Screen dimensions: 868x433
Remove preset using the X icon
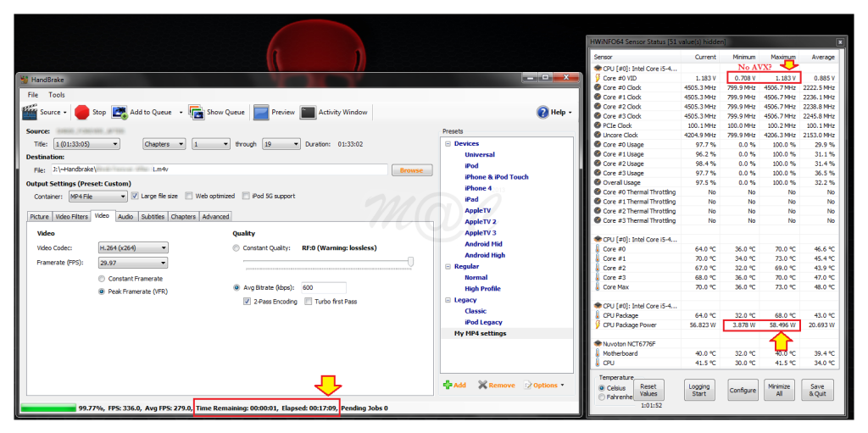pos(482,385)
